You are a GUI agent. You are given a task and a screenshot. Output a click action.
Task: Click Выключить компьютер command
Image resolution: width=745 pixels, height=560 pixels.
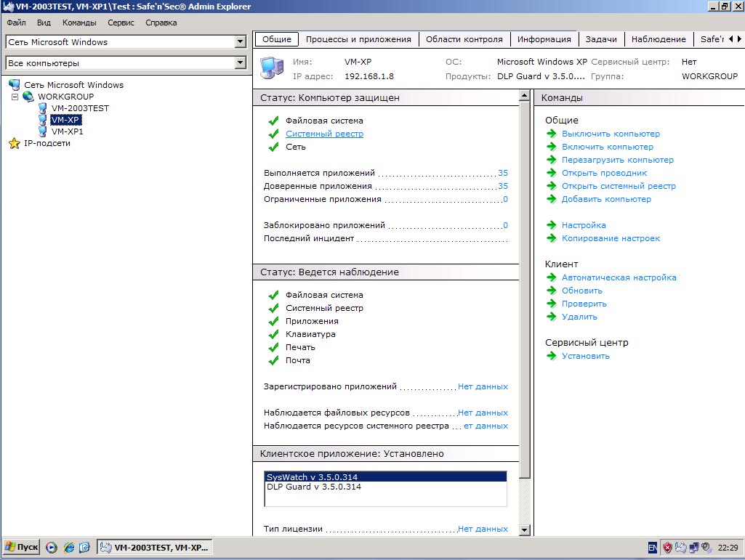point(611,134)
